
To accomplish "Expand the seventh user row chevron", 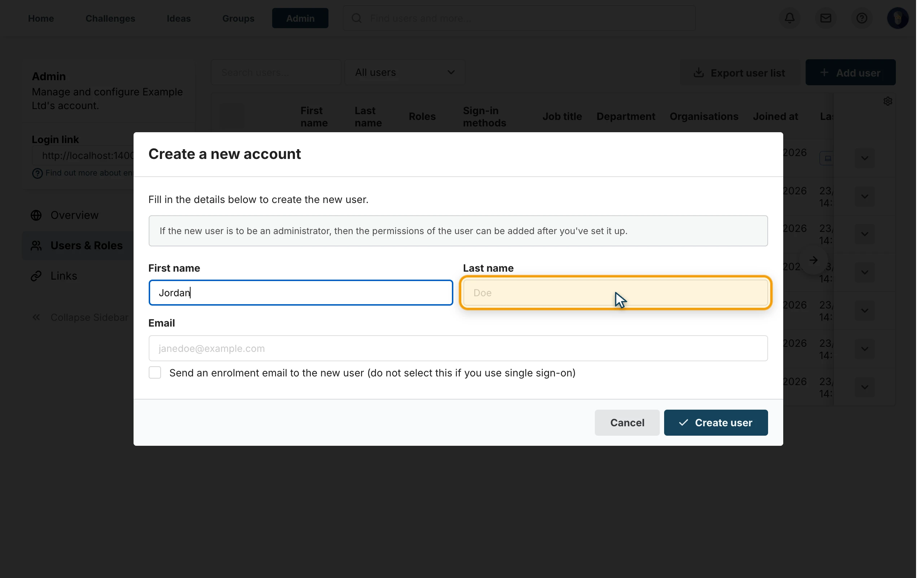I will click(864, 387).
